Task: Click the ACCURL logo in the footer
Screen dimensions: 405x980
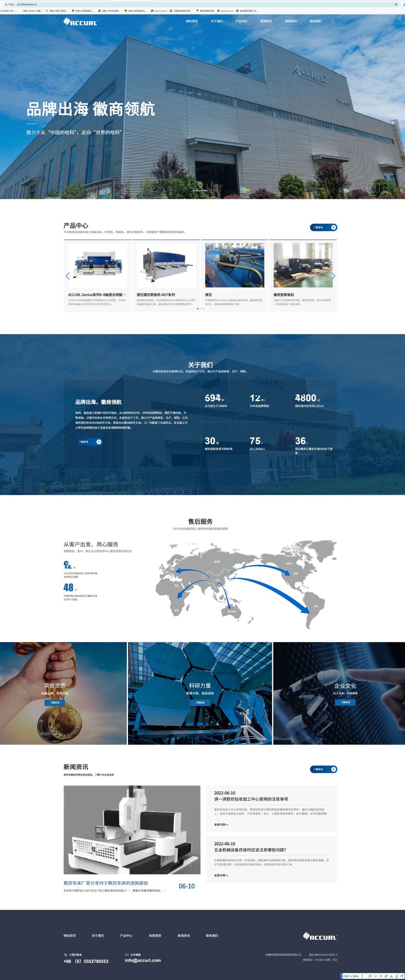Action: tap(320, 936)
